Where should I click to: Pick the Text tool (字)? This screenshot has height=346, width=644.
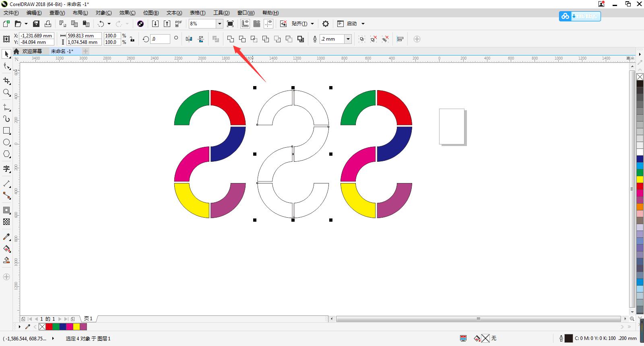click(6, 169)
